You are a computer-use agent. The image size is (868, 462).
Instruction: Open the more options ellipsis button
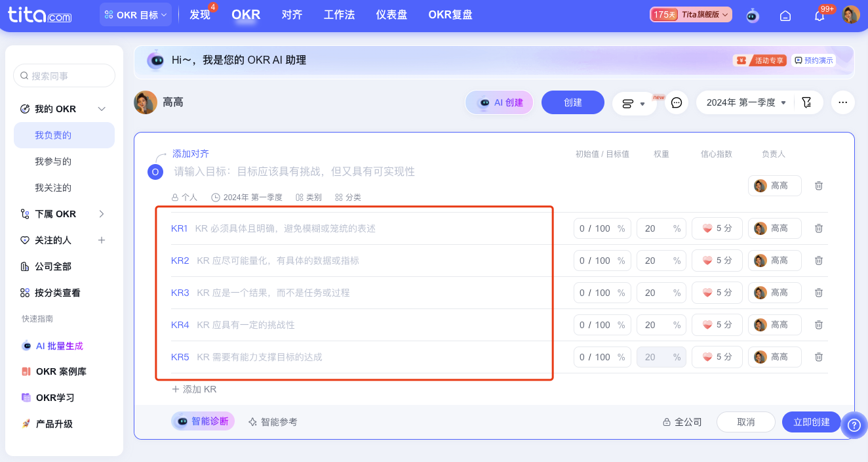point(843,103)
